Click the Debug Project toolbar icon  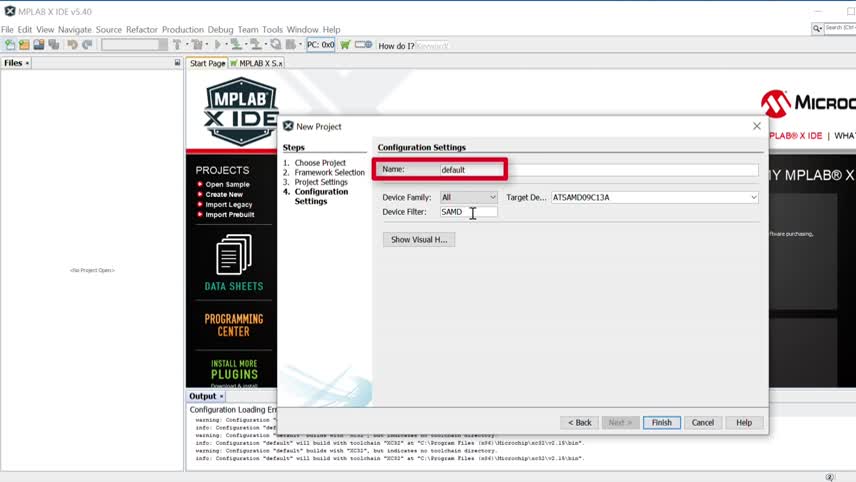tap(291, 45)
